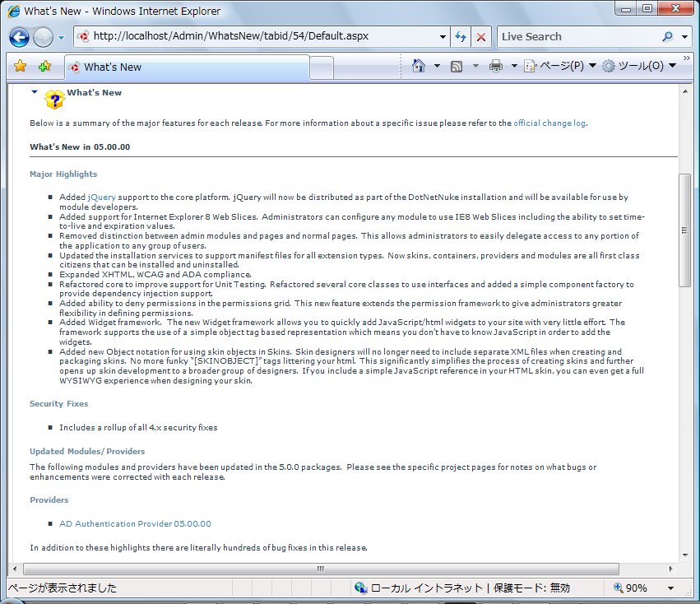Click the browser Back arrow button
The height and width of the screenshot is (604, 700).
coord(19,37)
